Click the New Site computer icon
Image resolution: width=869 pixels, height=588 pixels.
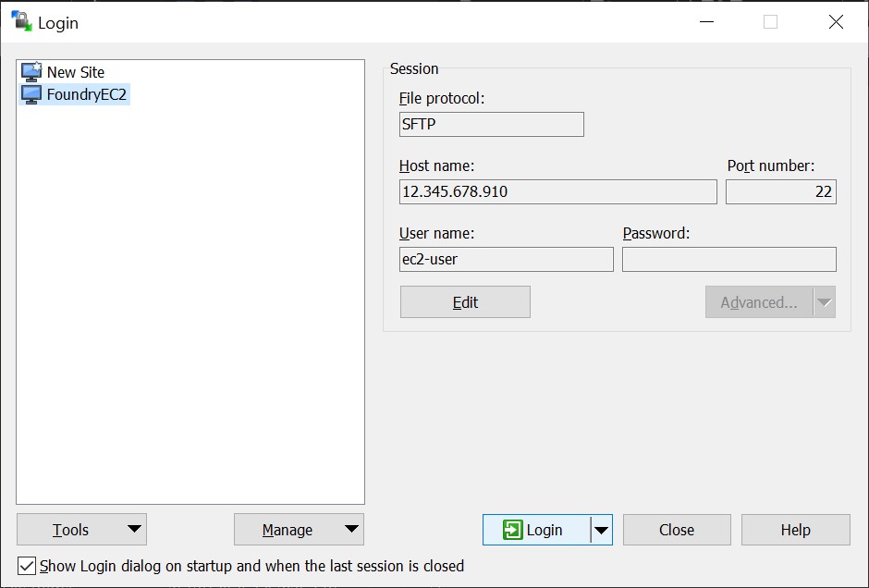coord(30,71)
